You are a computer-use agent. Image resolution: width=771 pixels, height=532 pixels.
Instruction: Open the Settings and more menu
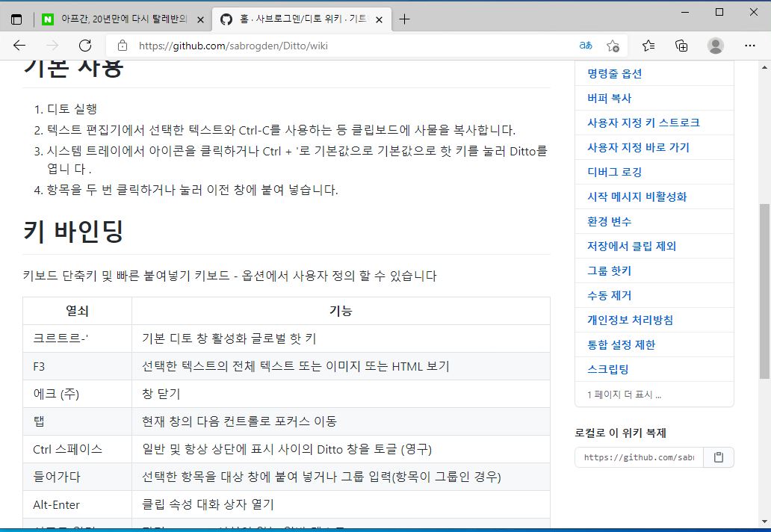point(750,46)
